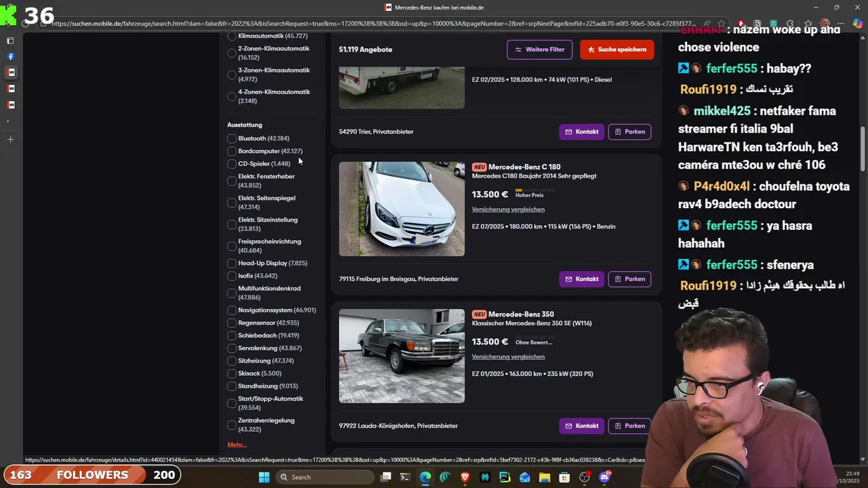Open the Weitere Filter panel
The image size is (868, 488).
(x=540, y=49)
